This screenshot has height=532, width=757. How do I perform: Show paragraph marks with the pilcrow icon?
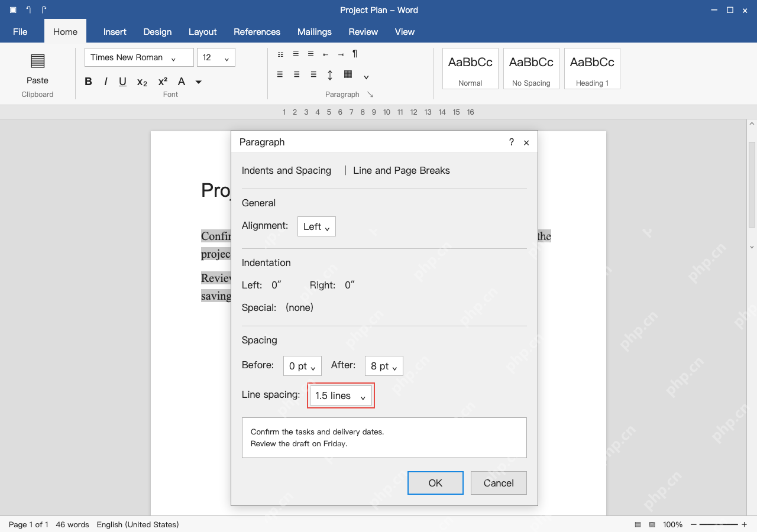pyautogui.click(x=355, y=54)
